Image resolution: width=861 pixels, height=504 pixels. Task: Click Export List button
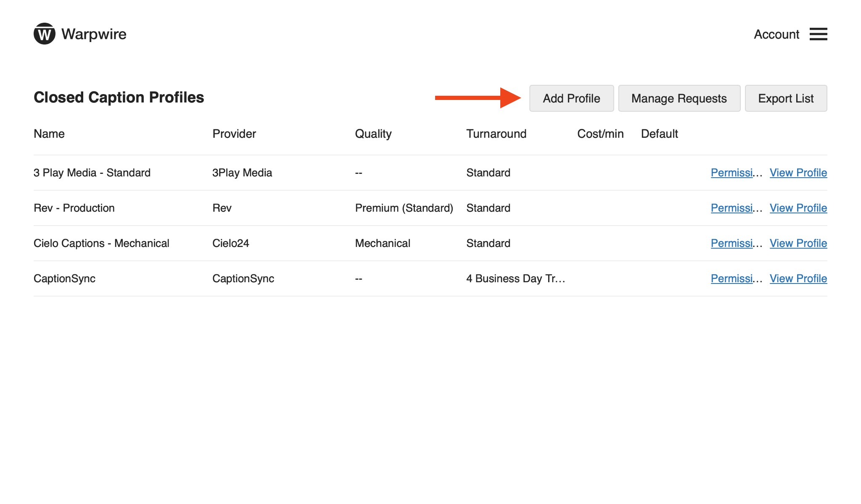click(786, 98)
